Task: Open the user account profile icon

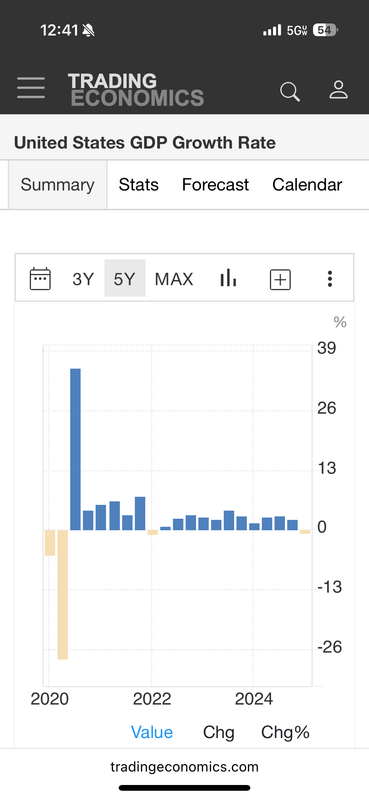Action: (338, 90)
